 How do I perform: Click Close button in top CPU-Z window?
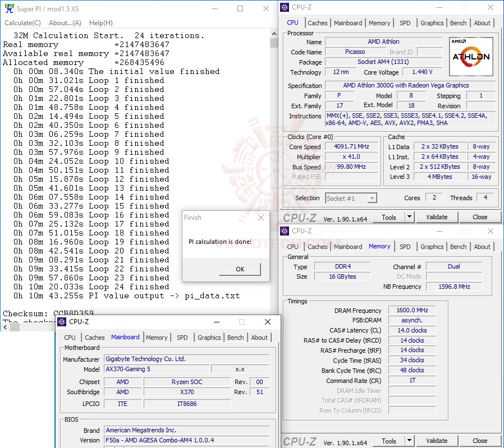point(480,218)
